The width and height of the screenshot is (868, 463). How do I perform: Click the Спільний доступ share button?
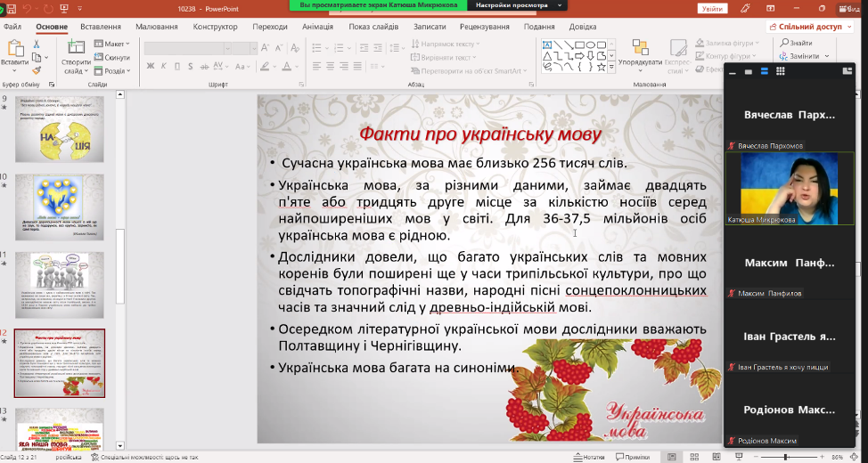tap(808, 27)
